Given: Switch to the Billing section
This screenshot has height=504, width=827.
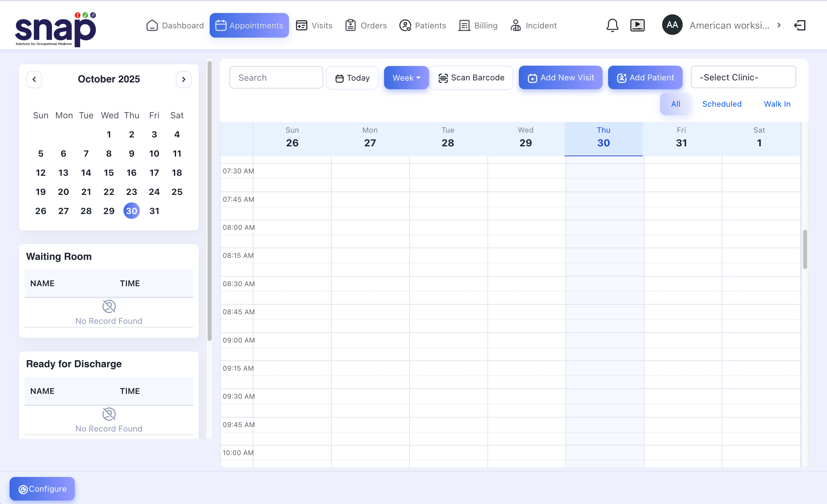Looking at the screenshot, I should [478, 25].
